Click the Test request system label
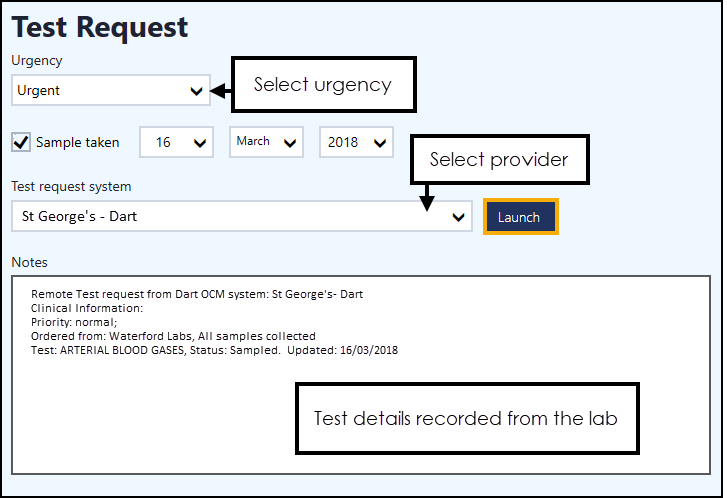727x498 pixels. click(x=71, y=186)
